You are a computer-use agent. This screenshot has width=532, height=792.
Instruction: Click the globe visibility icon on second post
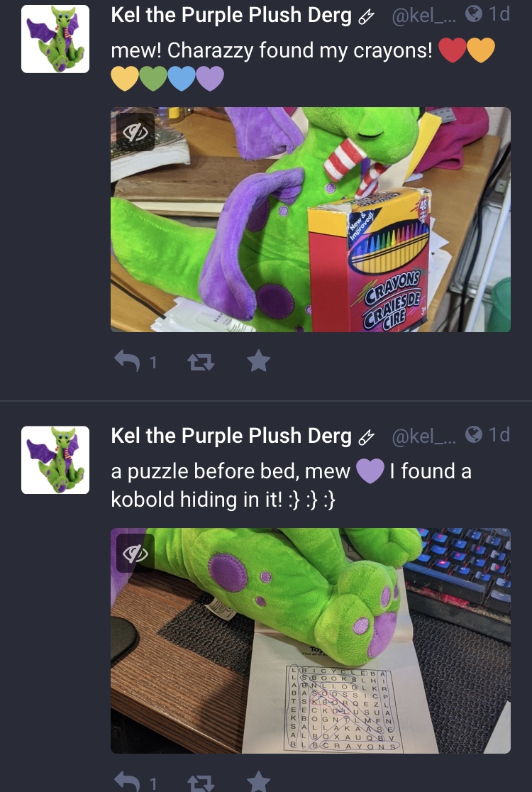click(x=473, y=434)
